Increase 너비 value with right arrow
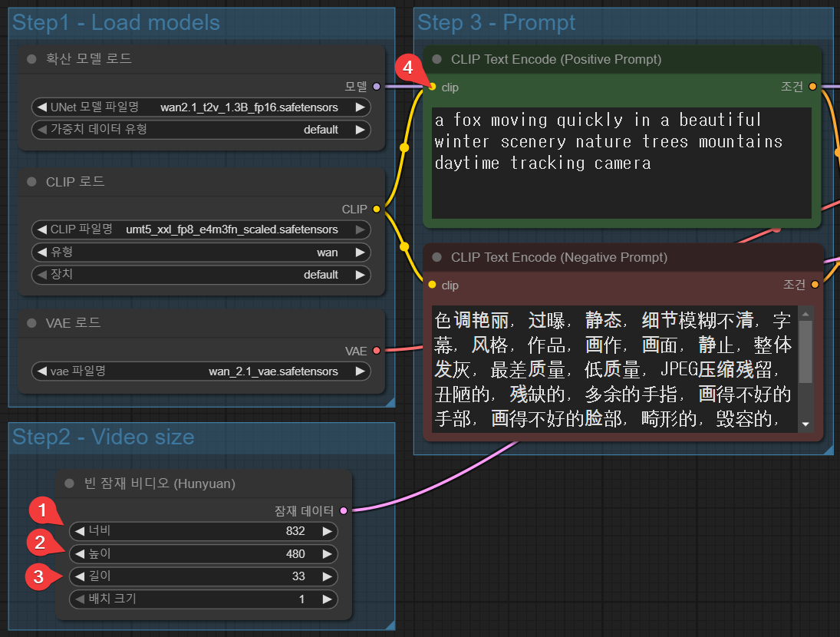Image resolution: width=840 pixels, height=637 pixels. (x=328, y=531)
